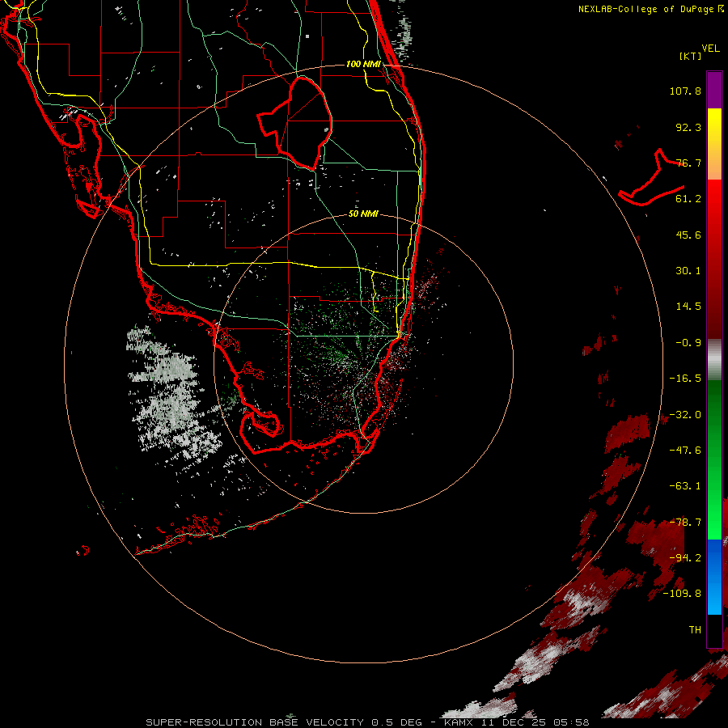Viewport: 728px width, 728px height.
Task: Select the -32.0 legend value
Action: coord(685,415)
